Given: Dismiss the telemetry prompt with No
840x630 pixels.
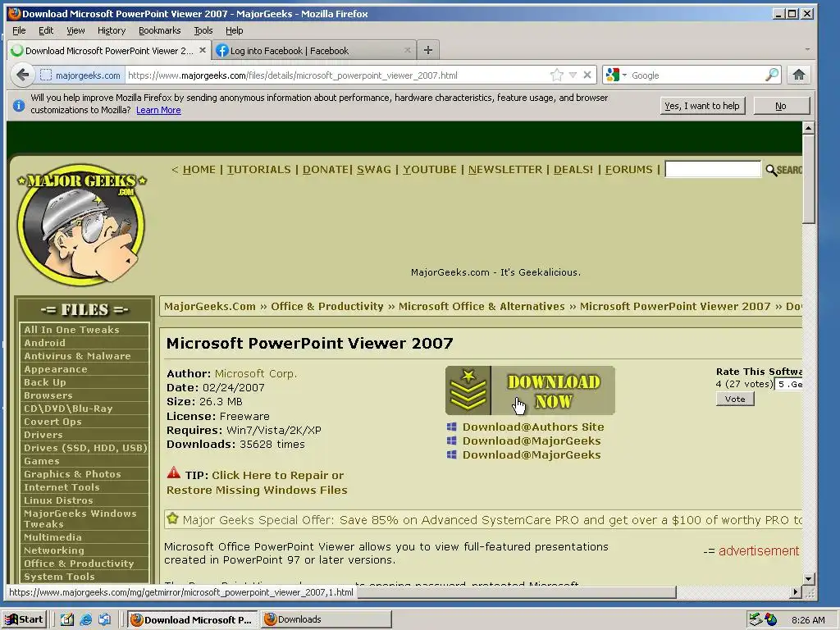Looking at the screenshot, I should [781, 106].
